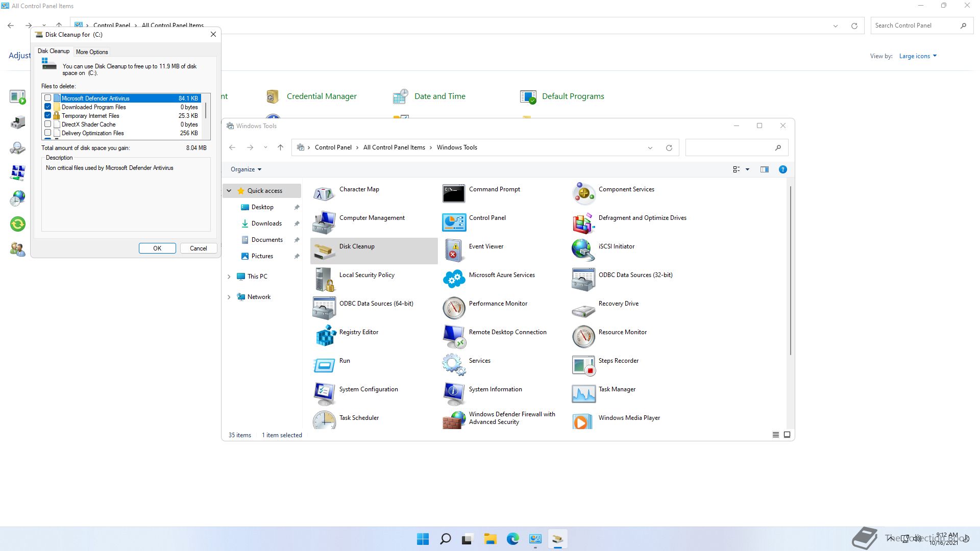Collapse Quick access tree node
This screenshot has height=551, width=980.
[229, 191]
